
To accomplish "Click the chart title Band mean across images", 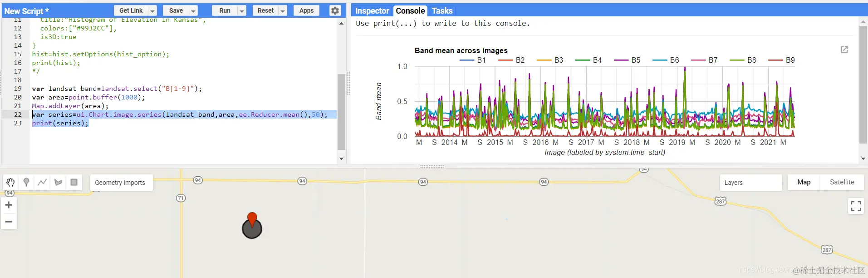I will pos(461,50).
